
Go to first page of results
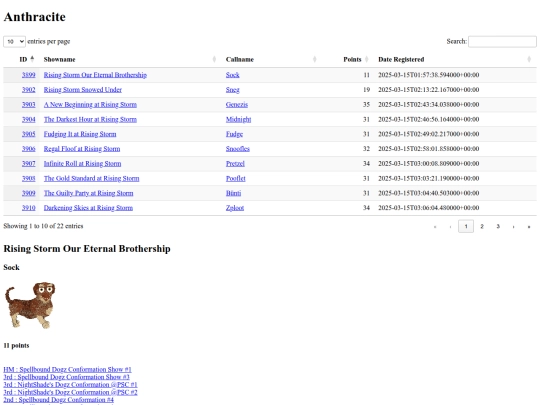[x=435, y=227]
